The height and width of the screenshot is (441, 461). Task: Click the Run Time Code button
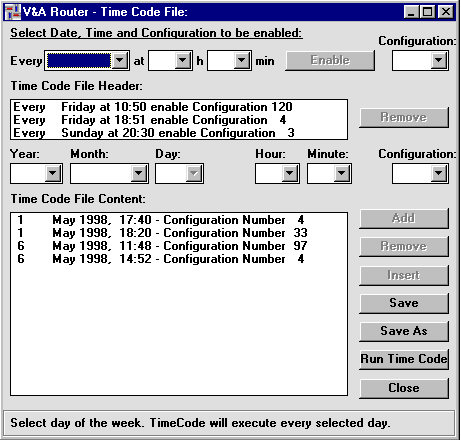[404, 359]
